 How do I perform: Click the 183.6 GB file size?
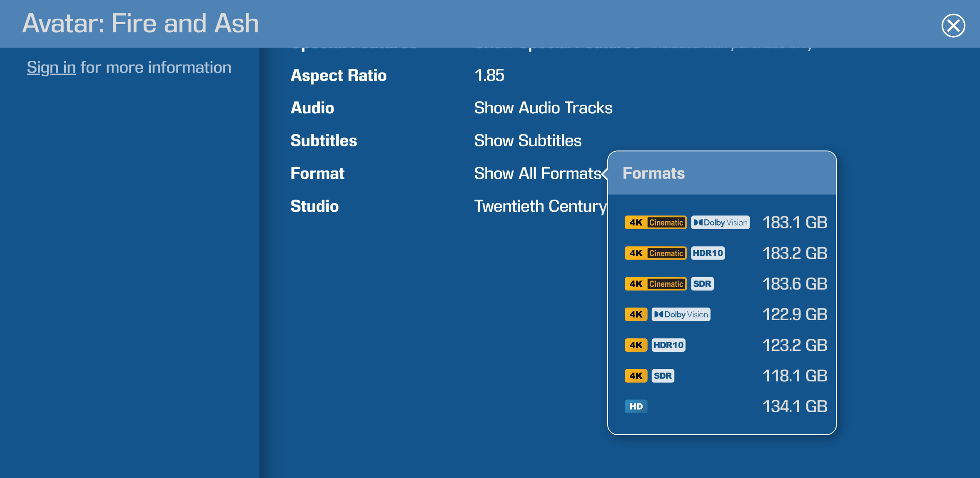pyautogui.click(x=795, y=284)
